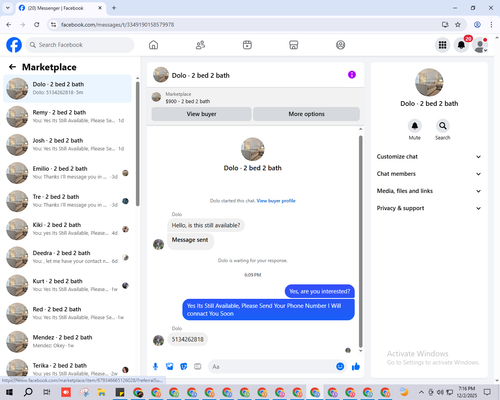Click the chat messages scrollbar

click(x=360, y=242)
